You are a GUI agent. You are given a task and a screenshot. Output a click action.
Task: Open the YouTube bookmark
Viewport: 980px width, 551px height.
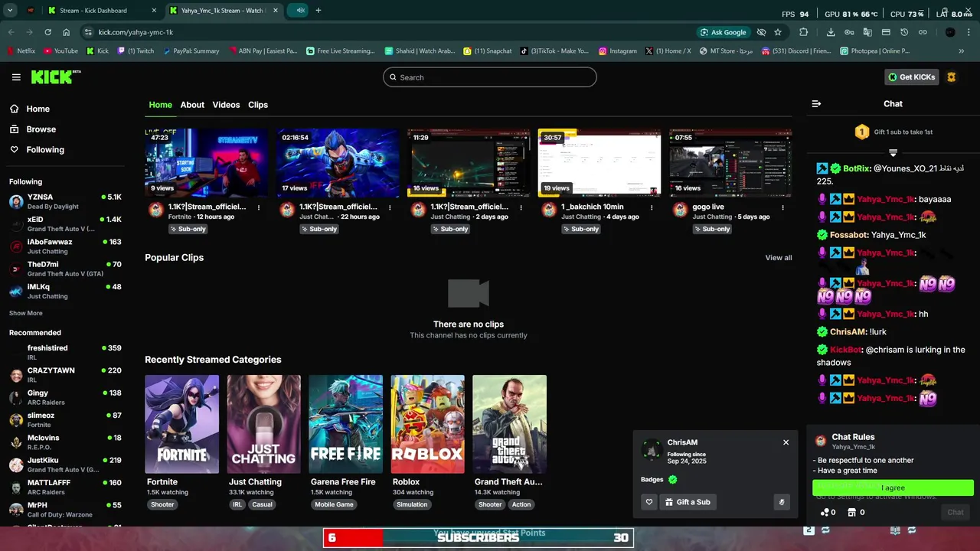click(x=60, y=51)
